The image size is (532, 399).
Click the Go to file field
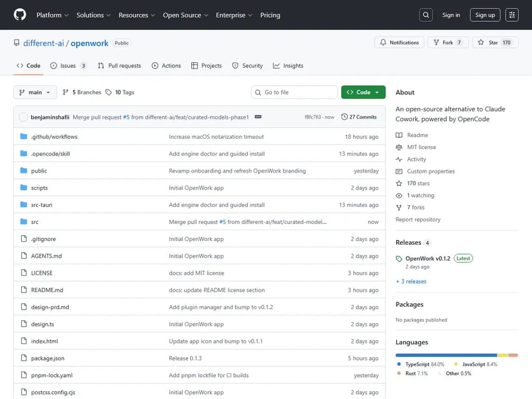295,92
